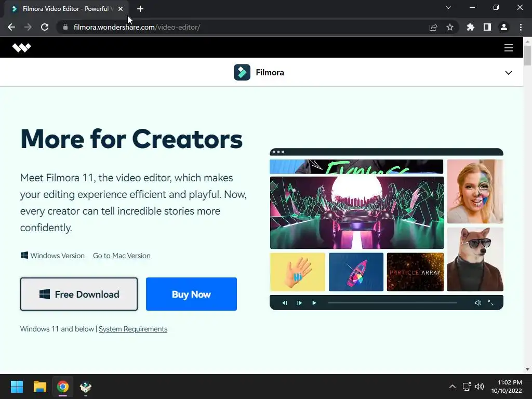Click the Chrome taskbar icon
Image resolution: width=532 pixels, height=399 pixels.
[x=63, y=387]
